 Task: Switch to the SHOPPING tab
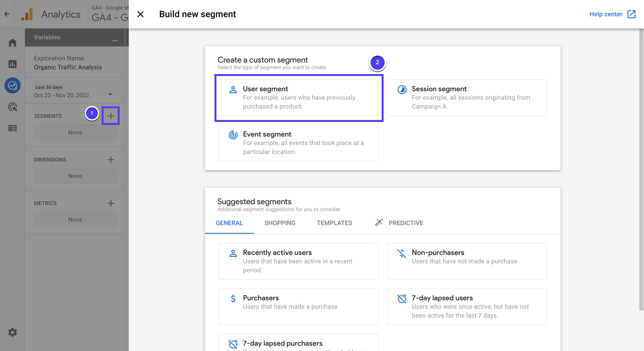pyautogui.click(x=280, y=223)
